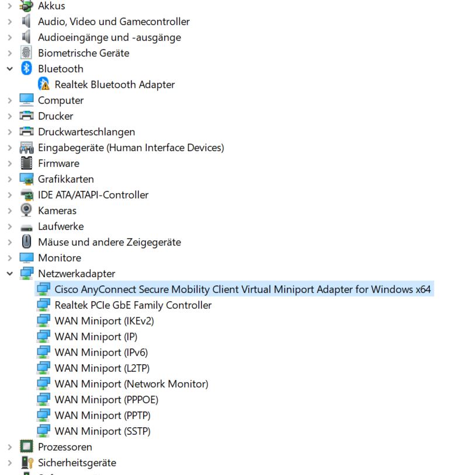Viewport: 476px width, 475px height.
Task: Click the Biometrische Geräte fingerprint icon
Action: 26,53
